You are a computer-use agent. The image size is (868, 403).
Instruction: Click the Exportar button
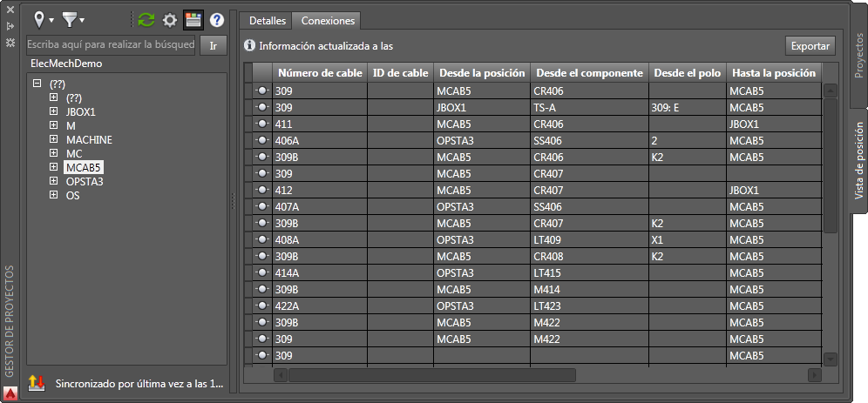[x=810, y=45]
